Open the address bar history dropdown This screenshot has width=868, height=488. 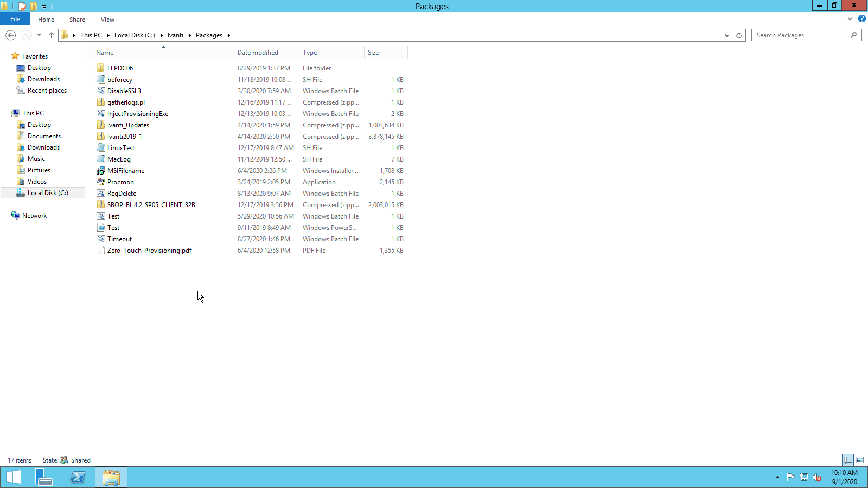pos(727,35)
